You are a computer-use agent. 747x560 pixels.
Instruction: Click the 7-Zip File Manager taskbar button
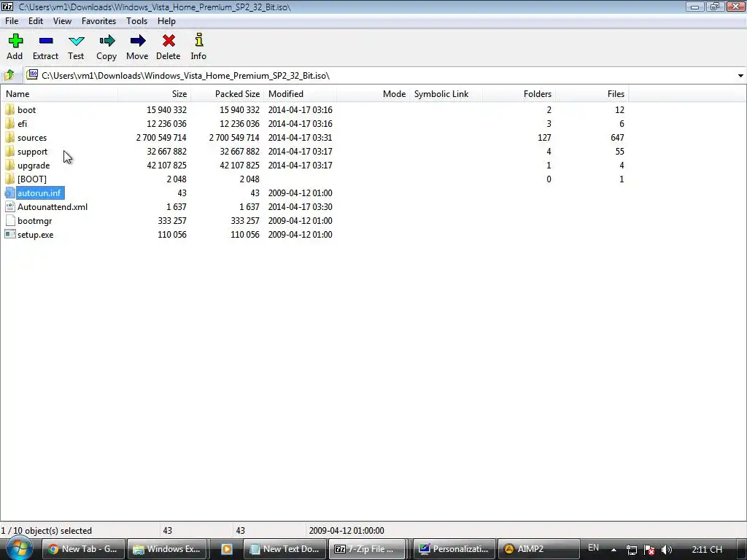tap(367, 549)
